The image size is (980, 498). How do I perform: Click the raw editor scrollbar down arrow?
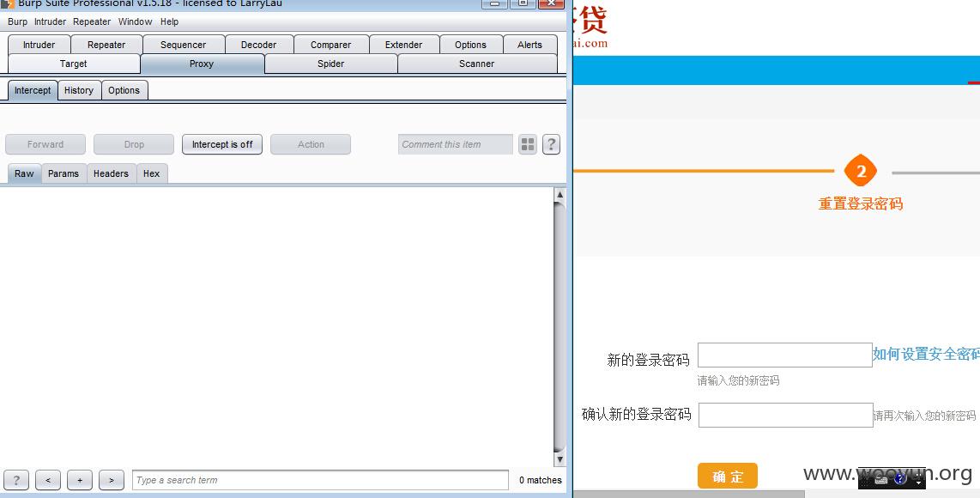pyautogui.click(x=560, y=459)
